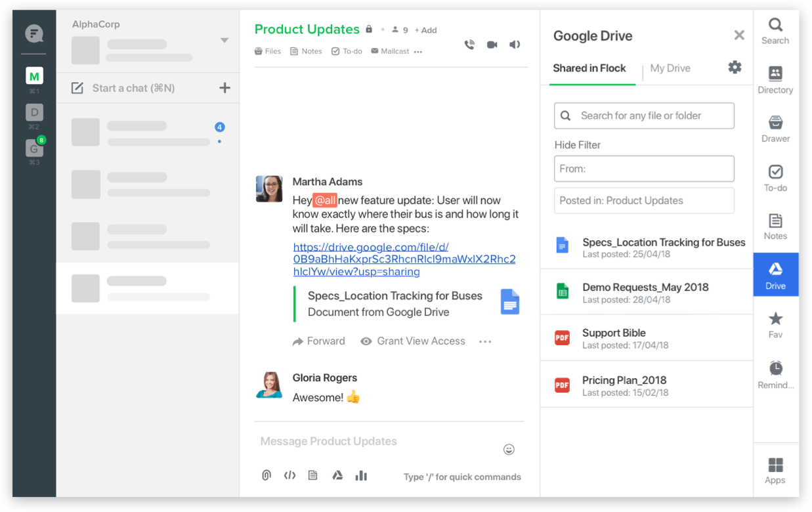Switch to Shared in Flock tab
812x512 pixels.
[x=589, y=68]
